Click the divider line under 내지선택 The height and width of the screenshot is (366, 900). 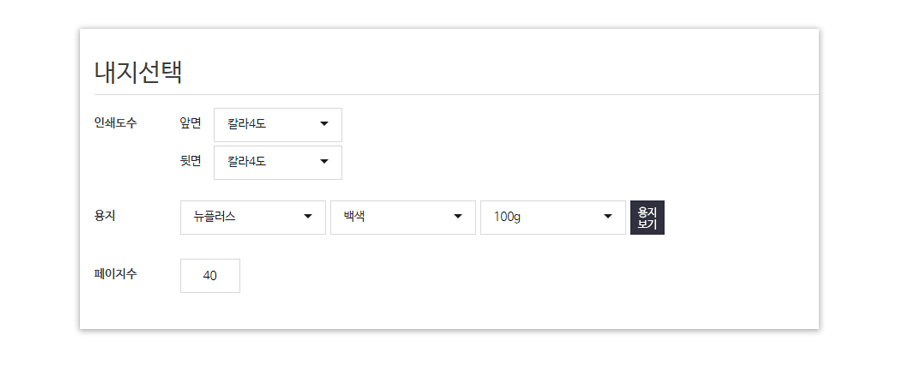point(456,94)
